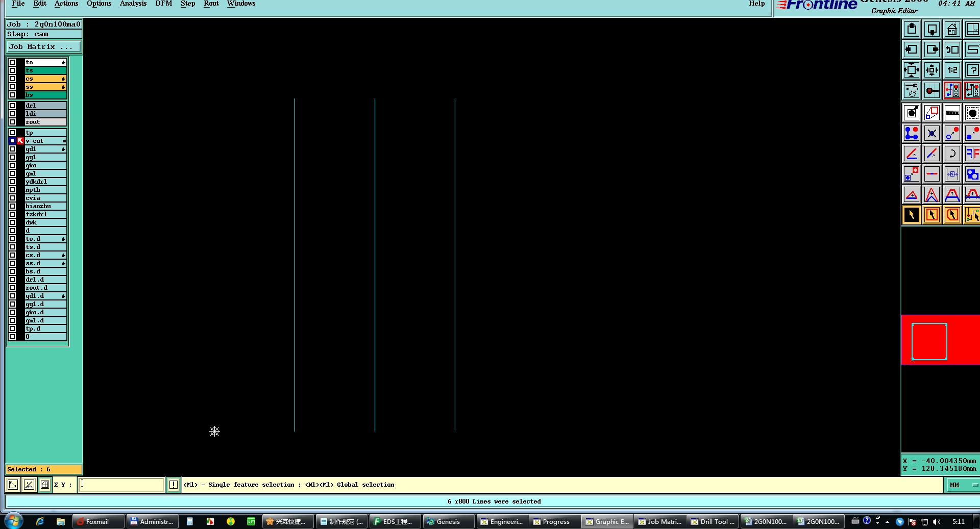Screen dimensions: 980x529
Task: Open the DFM menu
Action: pyautogui.click(x=164, y=4)
